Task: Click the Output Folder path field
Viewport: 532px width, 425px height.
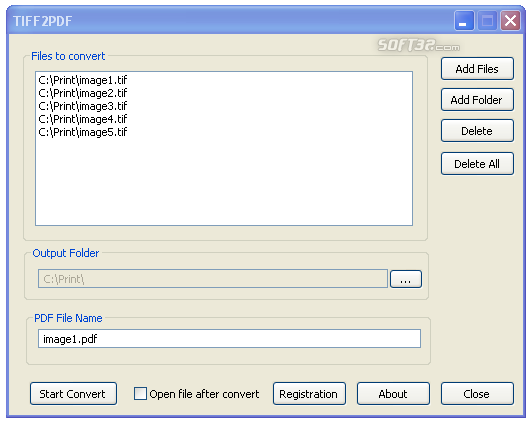Action: (213, 279)
